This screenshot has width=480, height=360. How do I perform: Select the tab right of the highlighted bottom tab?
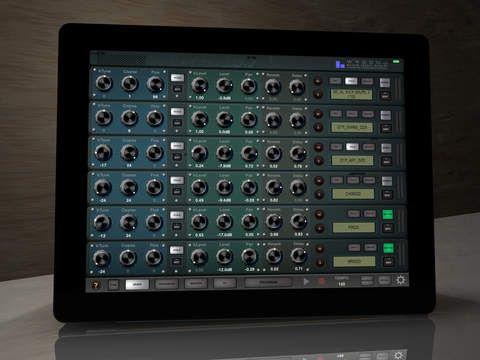tap(166, 284)
